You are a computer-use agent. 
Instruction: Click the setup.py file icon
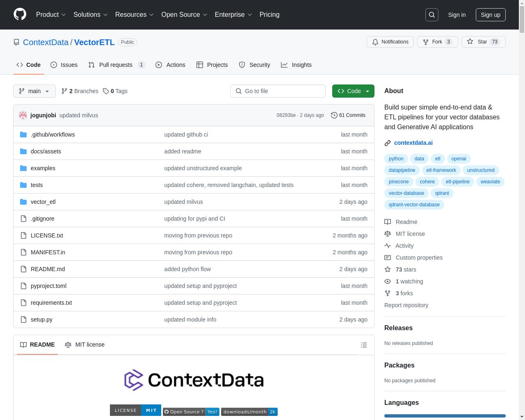pos(23,320)
